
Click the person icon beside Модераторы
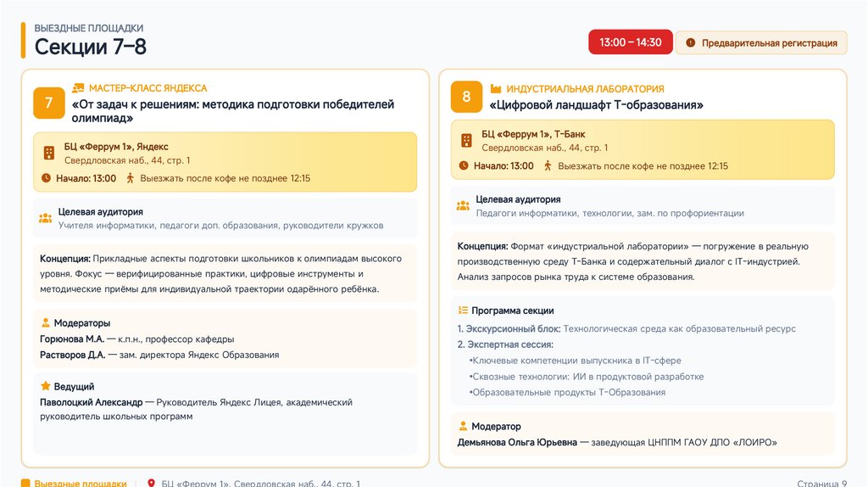tap(46, 322)
